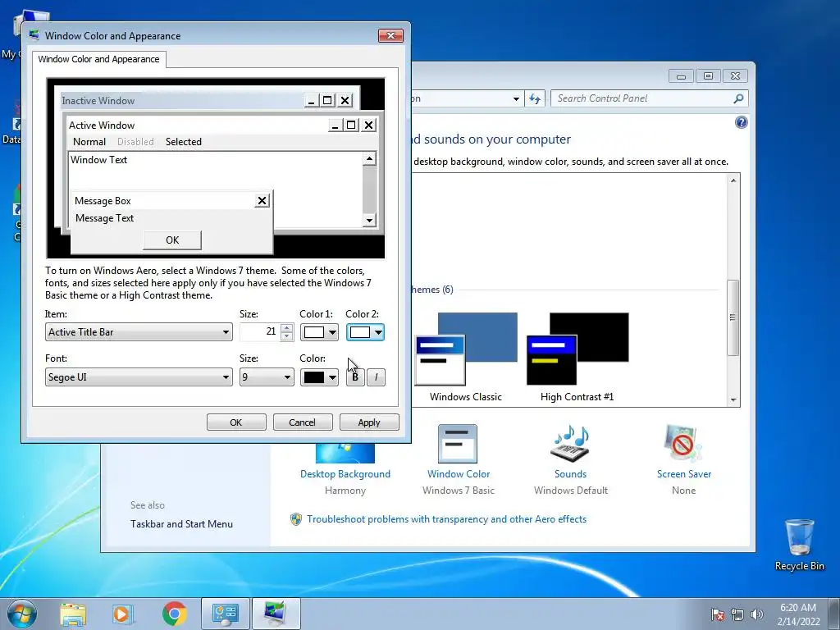
Task: Click Normal menu in the preview window
Action: [89, 142]
